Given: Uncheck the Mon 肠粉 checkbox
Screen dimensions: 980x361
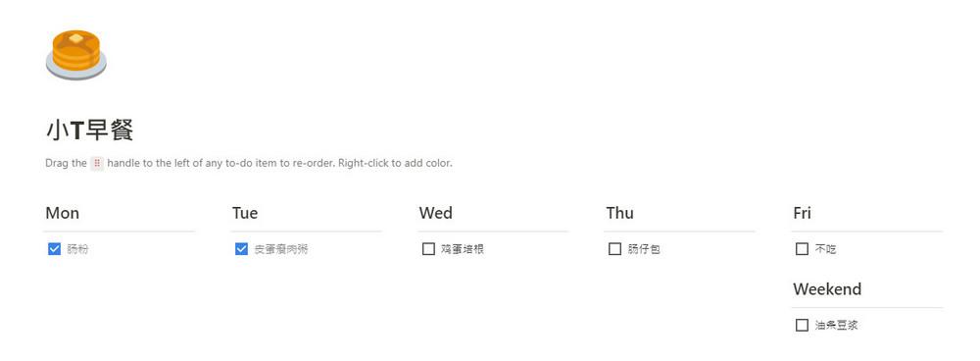Looking at the screenshot, I should pyautogui.click(x=54, y=249).
